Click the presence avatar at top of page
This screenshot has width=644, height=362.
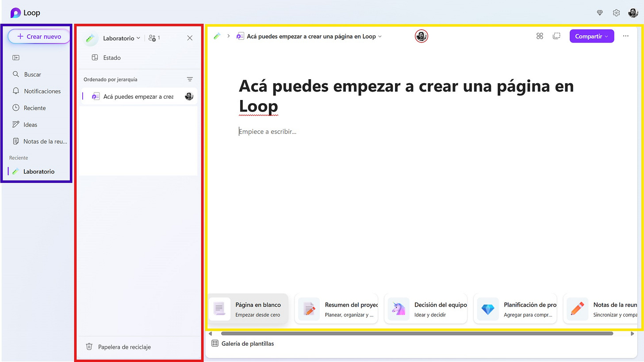422,36
